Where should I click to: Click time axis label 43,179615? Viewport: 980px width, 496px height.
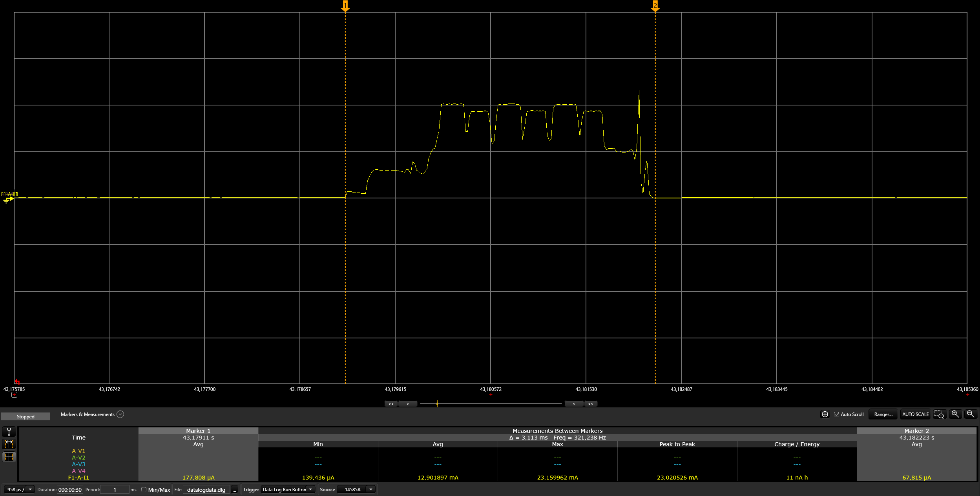click(395, 389)
